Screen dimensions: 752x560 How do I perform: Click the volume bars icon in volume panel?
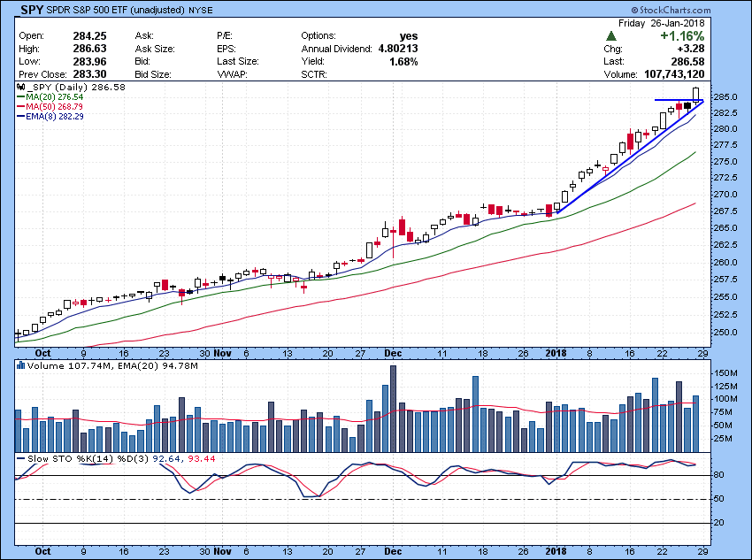(20, 365)
